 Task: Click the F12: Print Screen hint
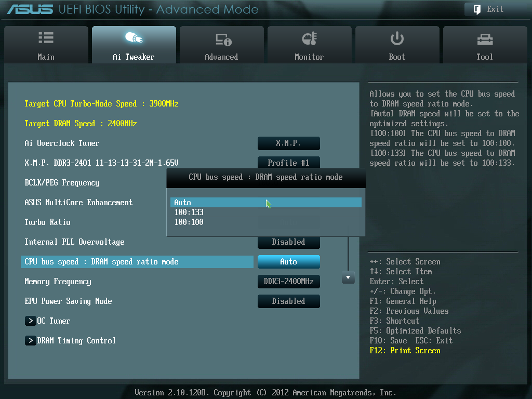[405, 351]
